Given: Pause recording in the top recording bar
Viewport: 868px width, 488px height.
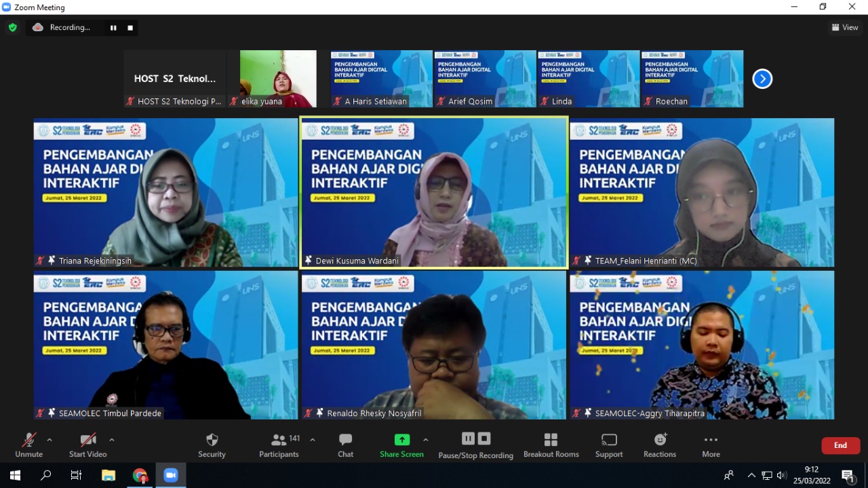Looking at the screenshot, I should point(113,28).
